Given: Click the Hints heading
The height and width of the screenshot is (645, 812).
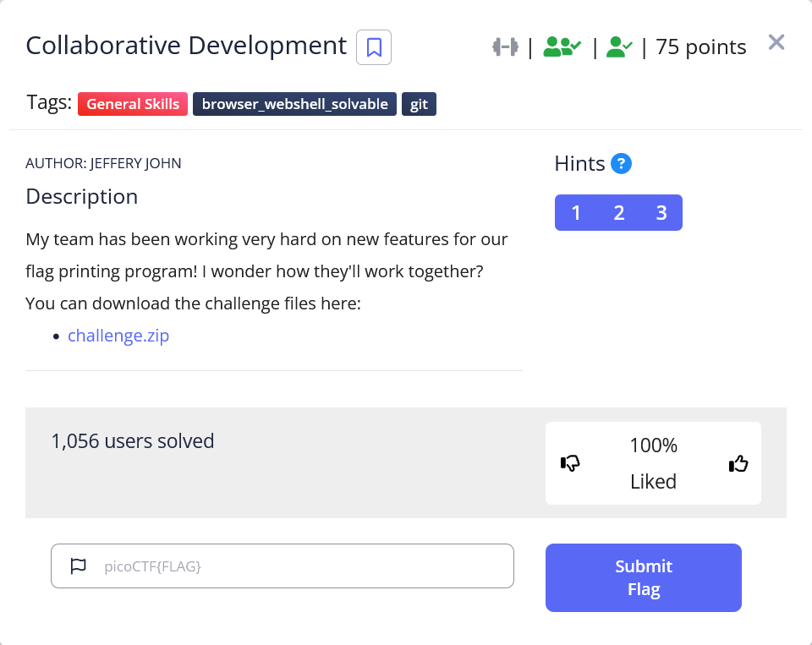Looking at the screenshot, I should pyautogui.click(x=579, y=164).
